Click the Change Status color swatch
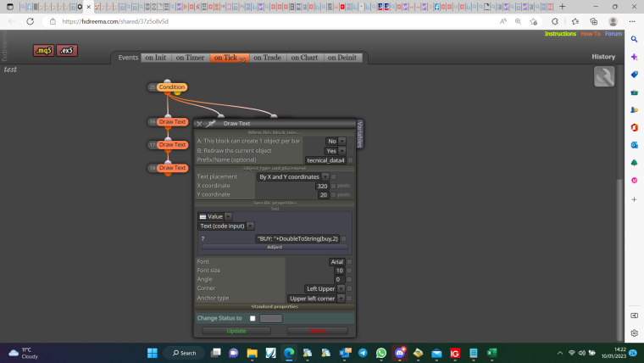Image resolution: width=644 pixels, height=363 pixels. 271,318
